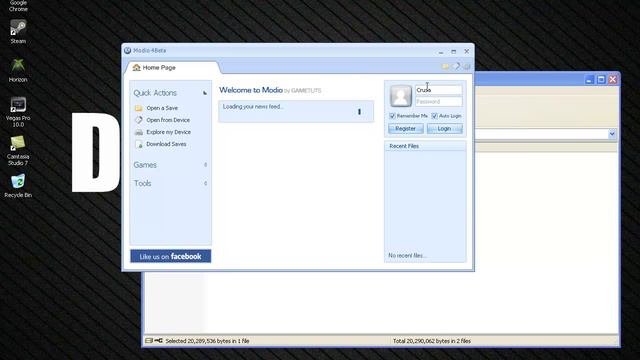
Task: Click the house icon on the Home Page tab
Action: click(136, 67)
